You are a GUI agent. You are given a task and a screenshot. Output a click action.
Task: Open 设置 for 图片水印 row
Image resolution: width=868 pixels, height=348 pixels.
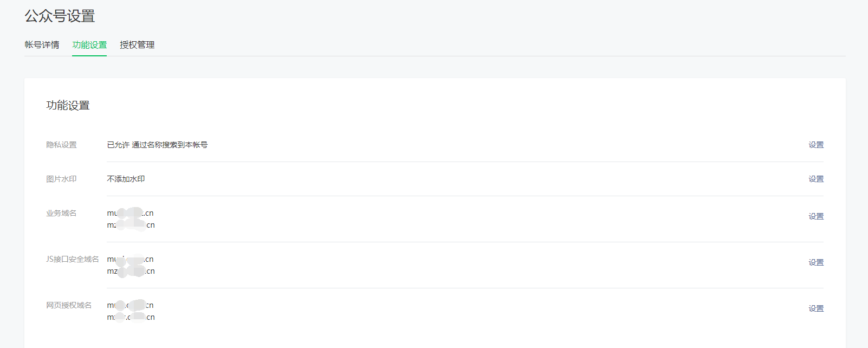coord(816,179)
